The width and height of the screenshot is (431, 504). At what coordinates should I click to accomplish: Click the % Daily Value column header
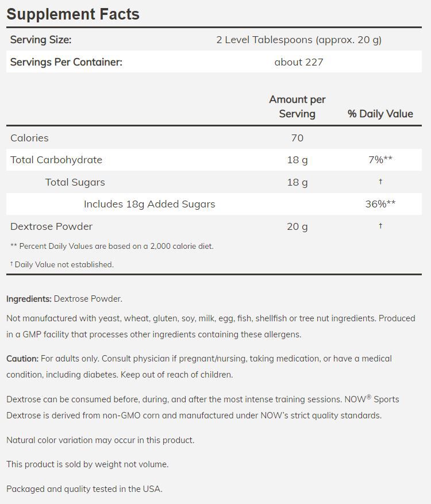click(380, 114)
